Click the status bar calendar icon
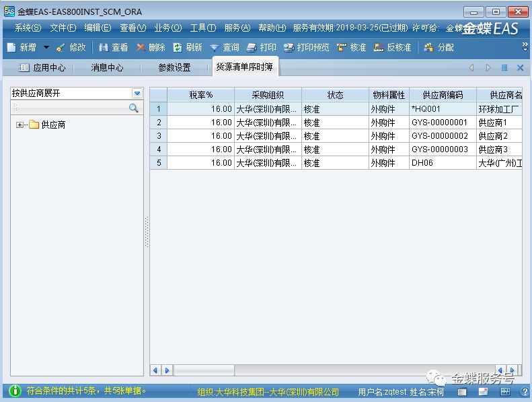 505,392
